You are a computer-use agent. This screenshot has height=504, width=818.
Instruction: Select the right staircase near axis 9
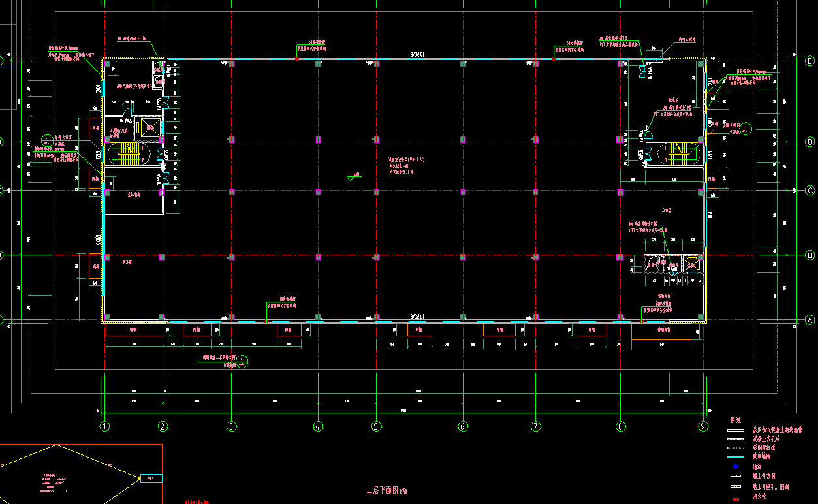coord(678,155)
